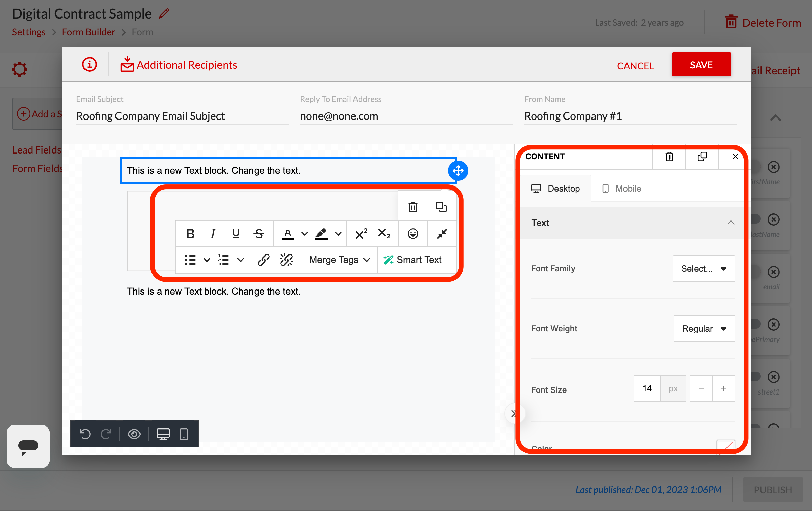Screen dimensions: 812x511
Task: Open the emoji picker
Action: 413,233
